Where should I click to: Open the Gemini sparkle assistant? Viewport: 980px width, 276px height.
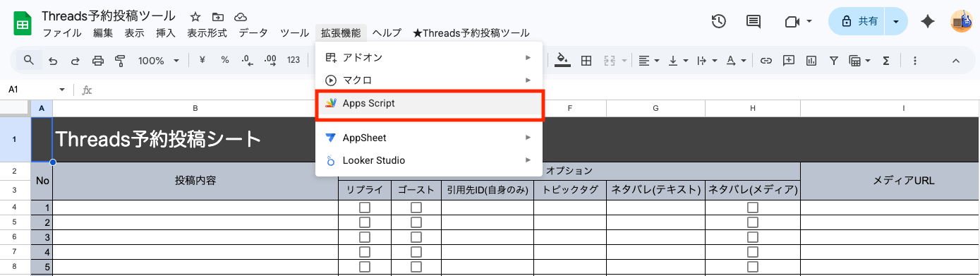(x=928, y=22)
